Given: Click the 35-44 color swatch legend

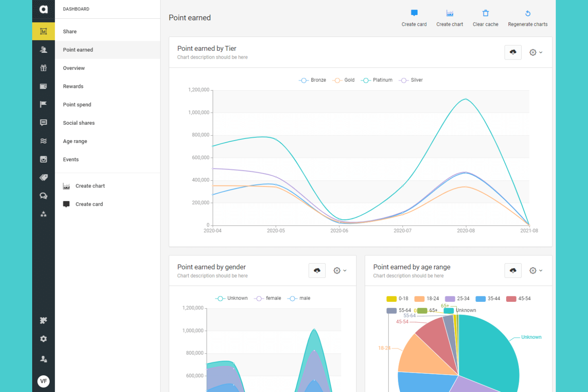Looking at the screenshot, I should 480,299.
